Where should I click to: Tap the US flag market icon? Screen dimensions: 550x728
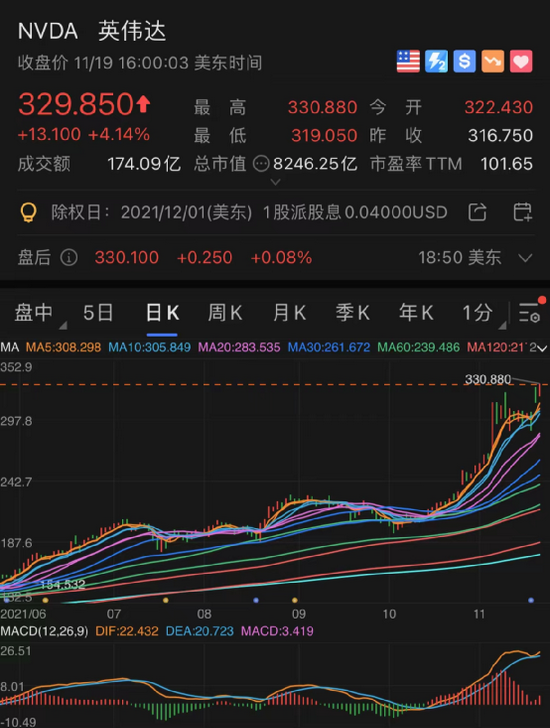pyautogui.click(x=408, y=61)
